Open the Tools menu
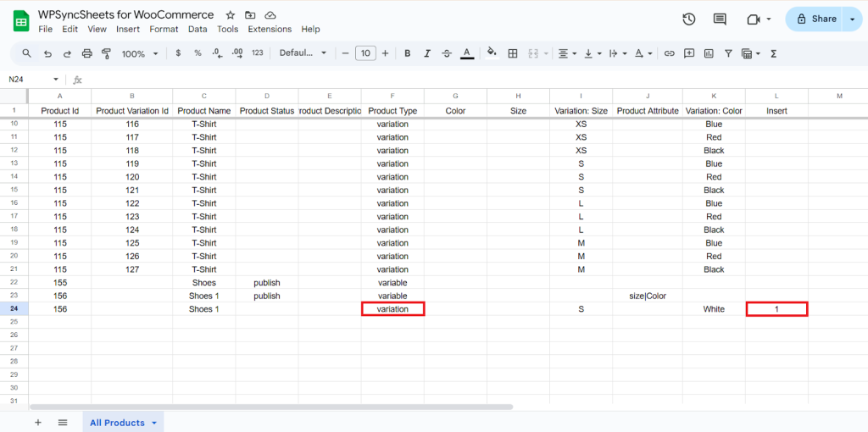The image size is (868, 432). click(x=227, y=30)
